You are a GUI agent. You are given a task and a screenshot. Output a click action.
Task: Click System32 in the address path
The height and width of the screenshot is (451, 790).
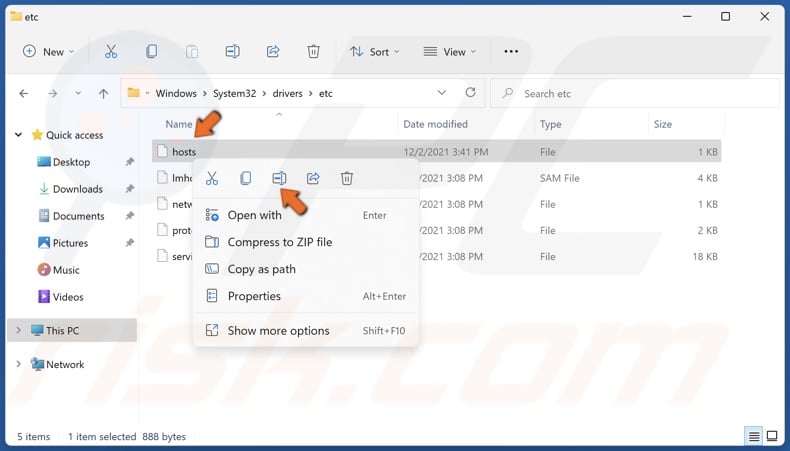[x=234, y=93]
